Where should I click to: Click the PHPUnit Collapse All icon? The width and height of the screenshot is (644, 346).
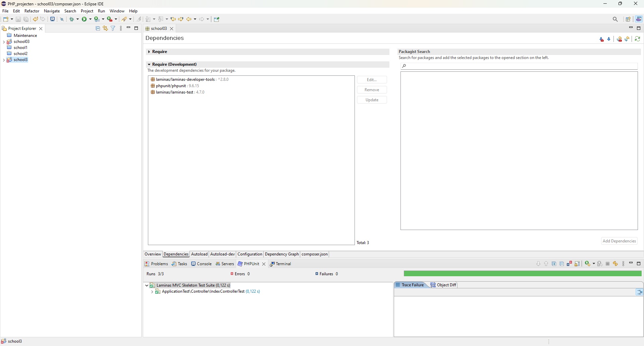click(562, 264)
